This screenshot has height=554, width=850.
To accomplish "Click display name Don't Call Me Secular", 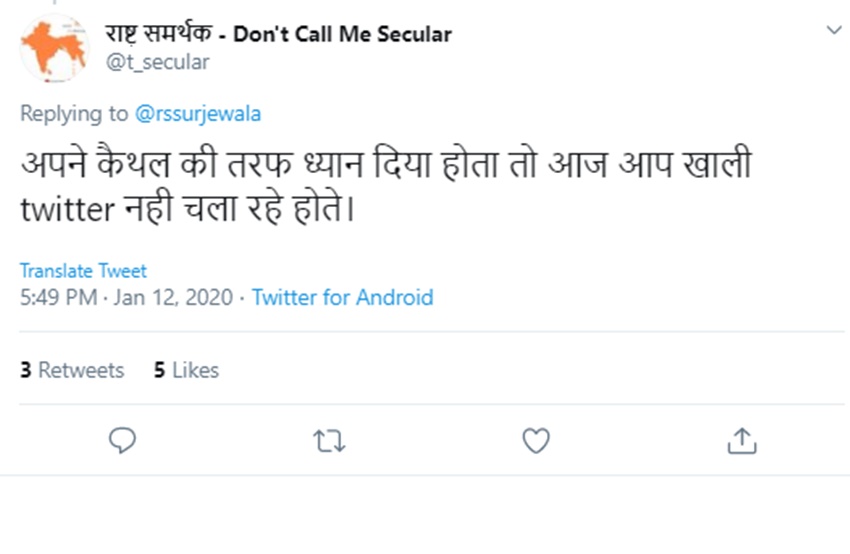I will tap(342, 34).
